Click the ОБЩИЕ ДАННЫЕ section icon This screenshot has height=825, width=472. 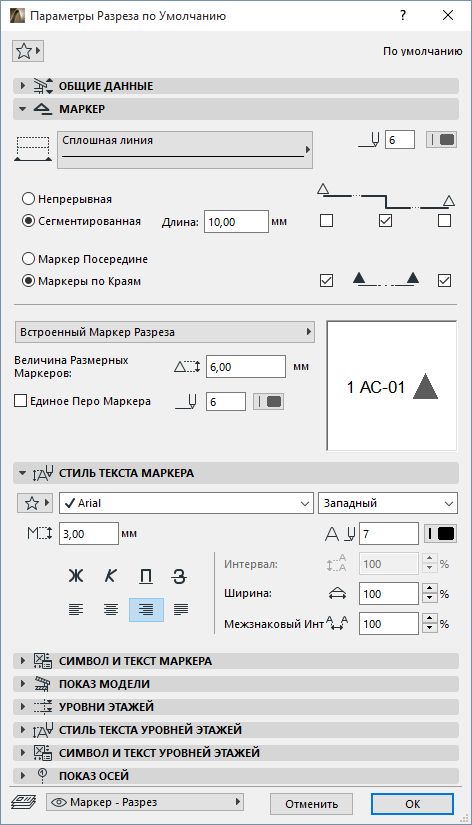tap(43, 86)
